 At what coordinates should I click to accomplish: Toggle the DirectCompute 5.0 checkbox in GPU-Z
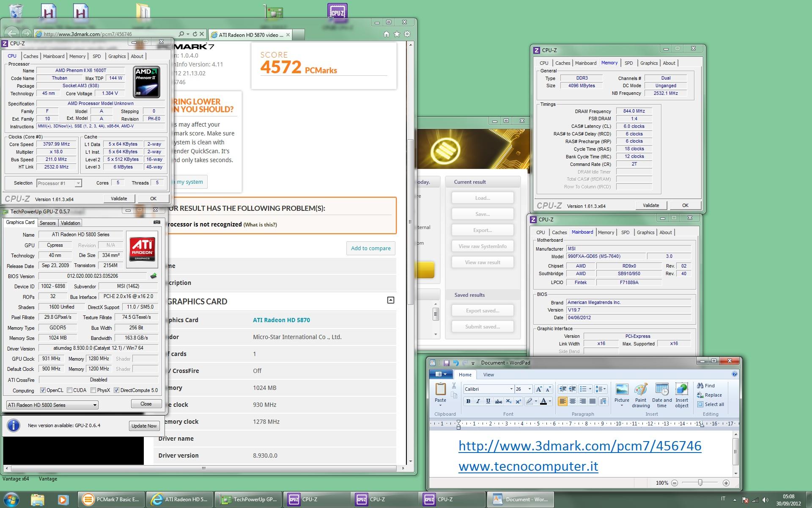pyautogui.click(x=116, y=390)
